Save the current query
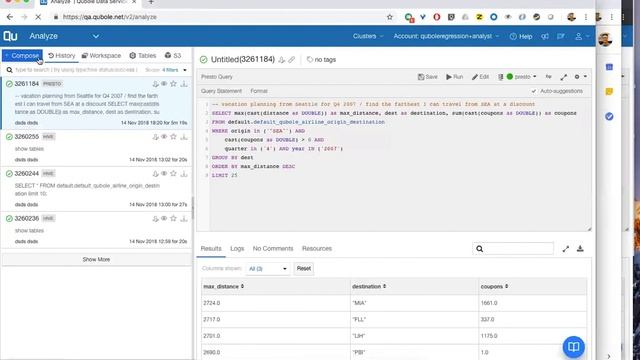640x360 pixels. point(427,77)
